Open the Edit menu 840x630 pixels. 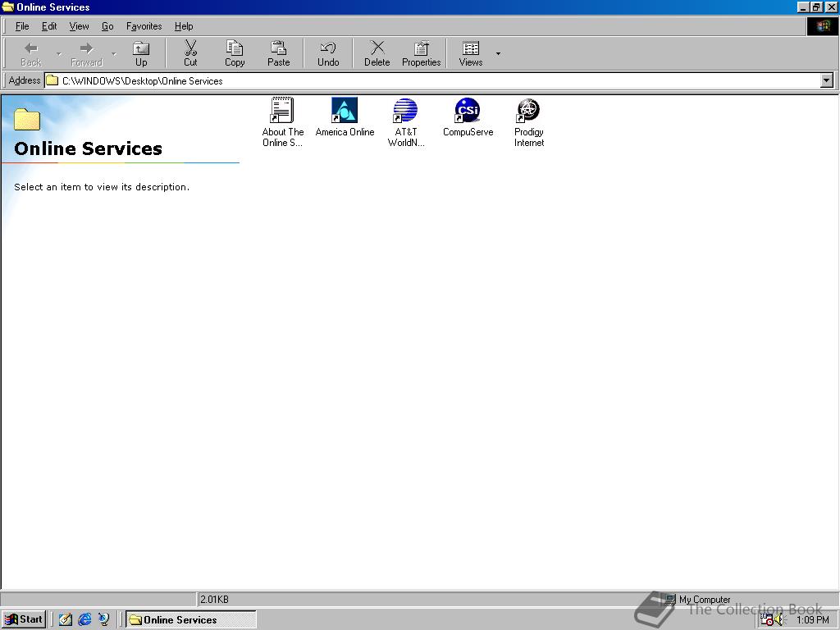click(x=49, y=26)
